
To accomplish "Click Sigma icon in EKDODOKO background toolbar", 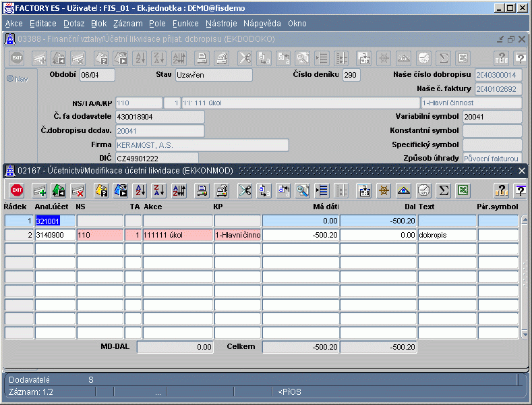I will click(x=444, y=58).
